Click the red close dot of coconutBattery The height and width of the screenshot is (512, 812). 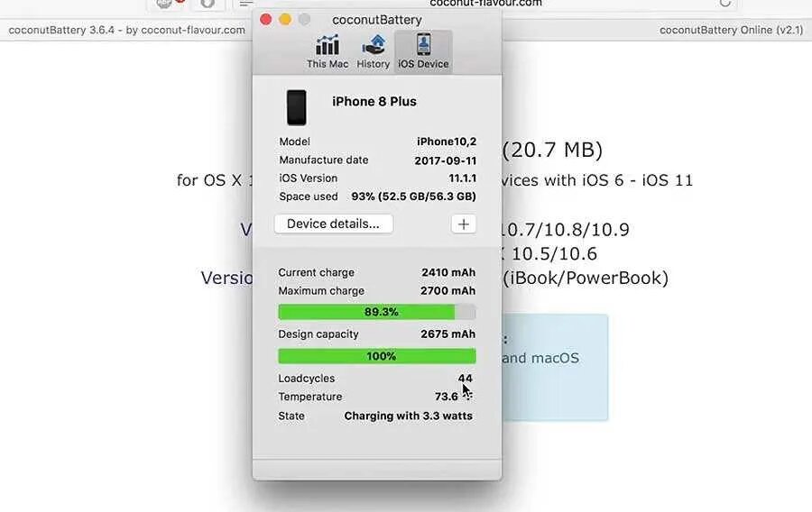click(266, 20)
